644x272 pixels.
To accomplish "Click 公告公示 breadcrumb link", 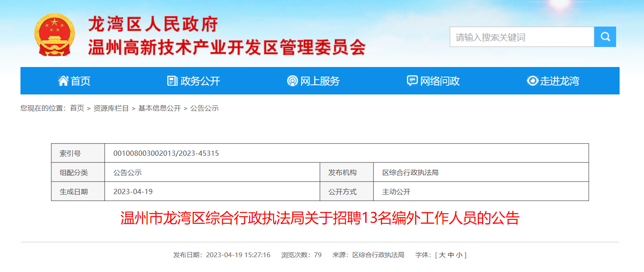I will tap(204, 108).
